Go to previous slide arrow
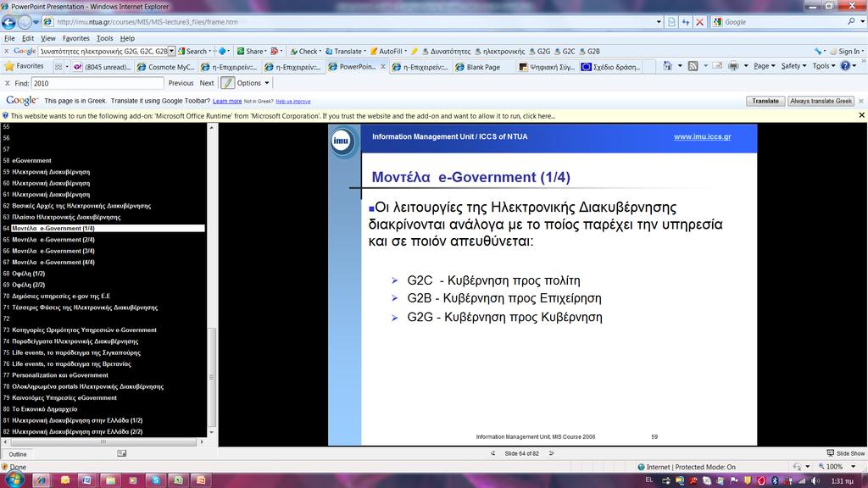The width and height of the screenshot is (868, 488). 493,453
